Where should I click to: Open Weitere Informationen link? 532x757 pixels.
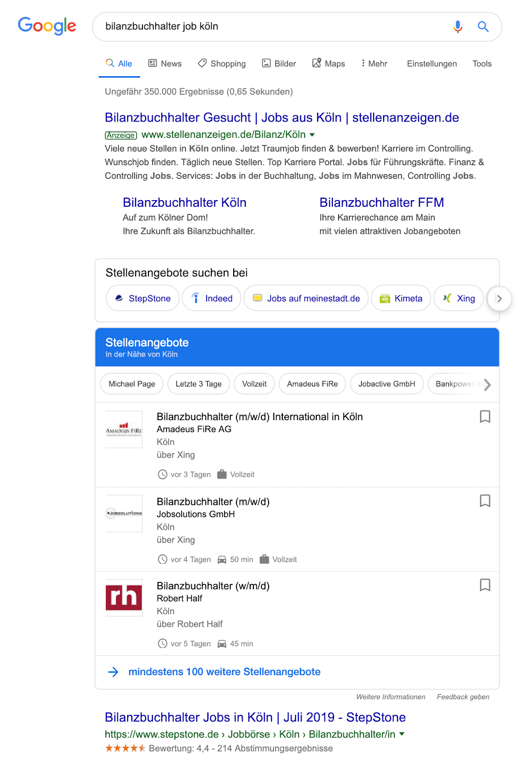tap(391, 697)
